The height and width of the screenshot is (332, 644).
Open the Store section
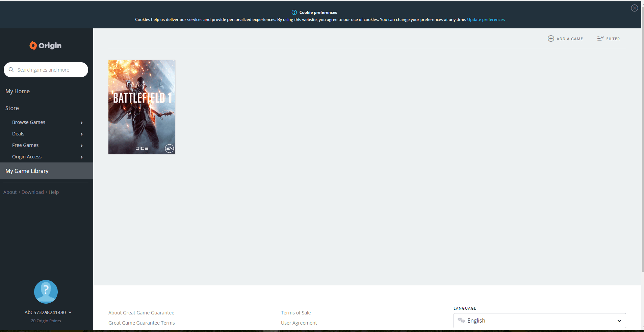click(x=12, y=108)
